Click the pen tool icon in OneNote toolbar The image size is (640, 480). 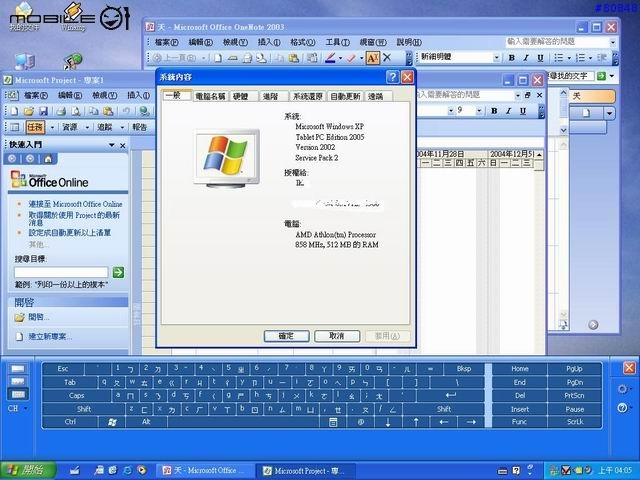(x=330, y=58)
